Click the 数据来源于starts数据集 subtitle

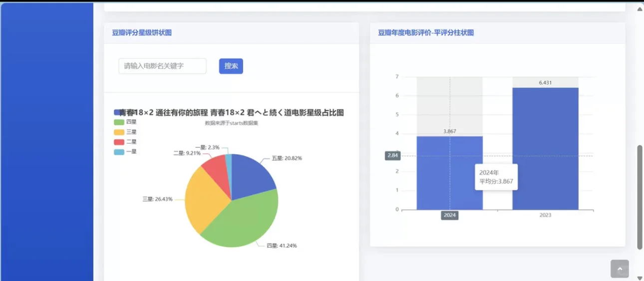pyautogui.click(x=231, y=123)
